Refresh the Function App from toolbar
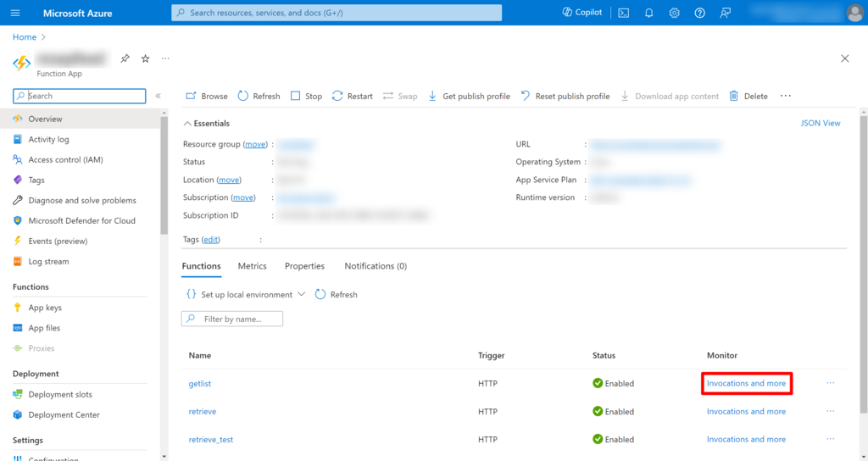 (259, 96)
